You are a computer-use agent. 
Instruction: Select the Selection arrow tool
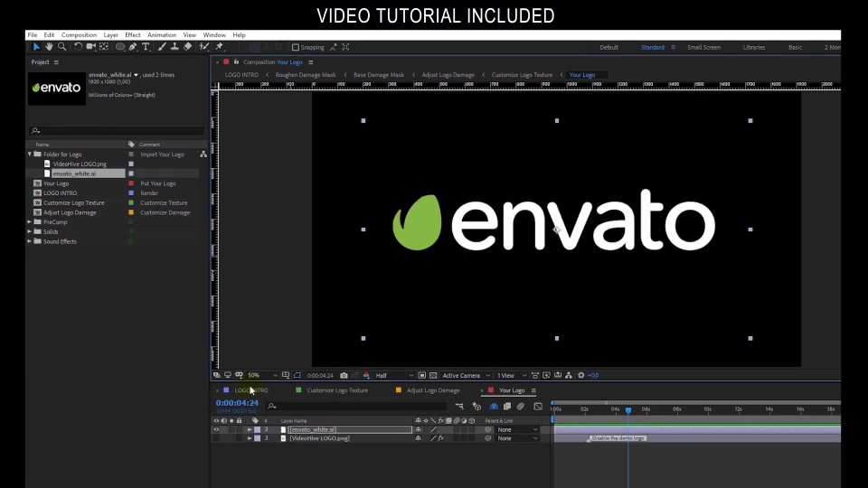coord(36,47)
